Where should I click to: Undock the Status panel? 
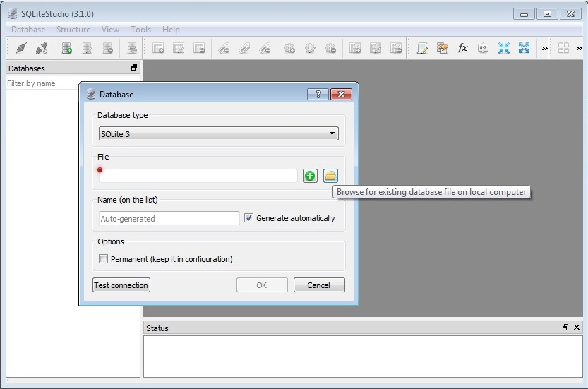565,328
